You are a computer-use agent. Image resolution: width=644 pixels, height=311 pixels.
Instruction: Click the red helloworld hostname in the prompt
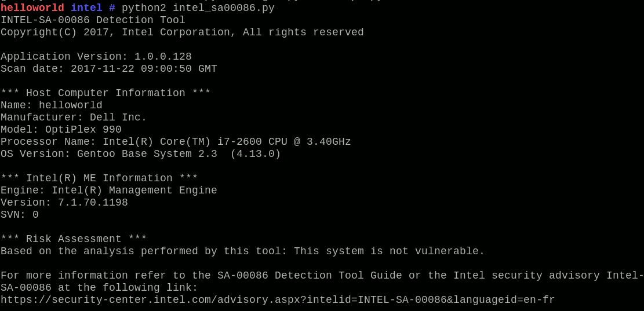click(x=32, y=8)
